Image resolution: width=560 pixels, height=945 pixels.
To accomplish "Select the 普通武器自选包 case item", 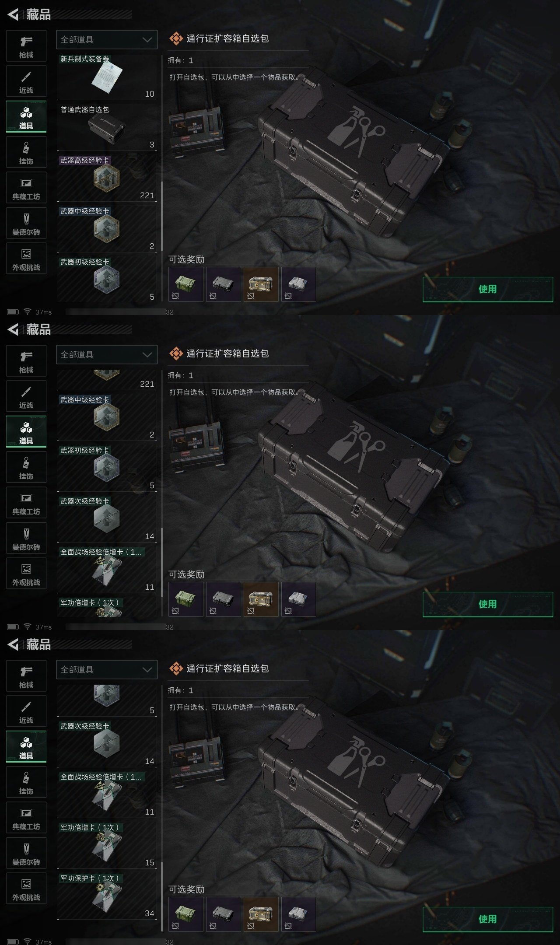I will click(x=107, y=128).
